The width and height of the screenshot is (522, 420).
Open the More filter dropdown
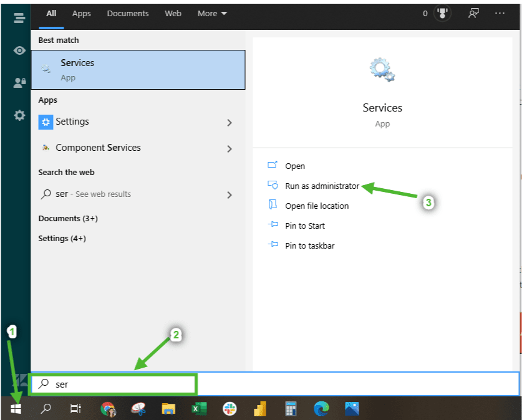point(212,14)
